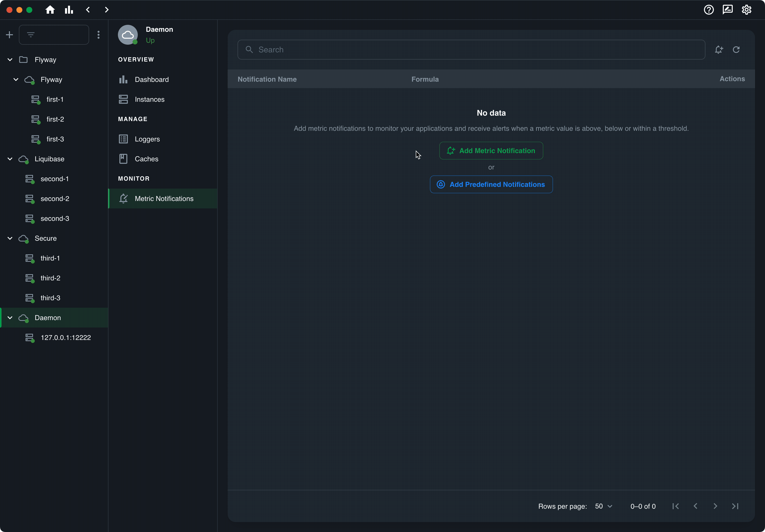765x532 pixels.
Task: Click the plus icon to add application
Action: point(9,35)
